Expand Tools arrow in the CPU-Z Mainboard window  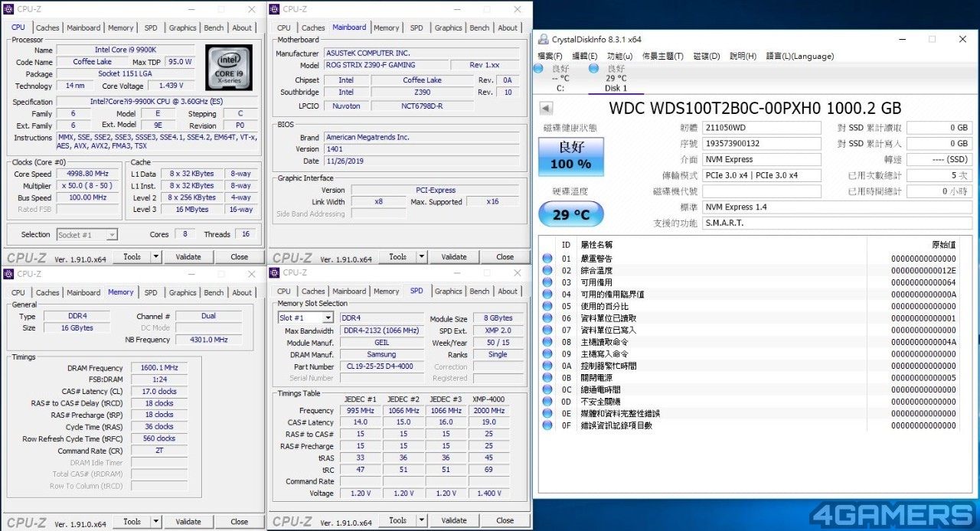pos(422,257)
